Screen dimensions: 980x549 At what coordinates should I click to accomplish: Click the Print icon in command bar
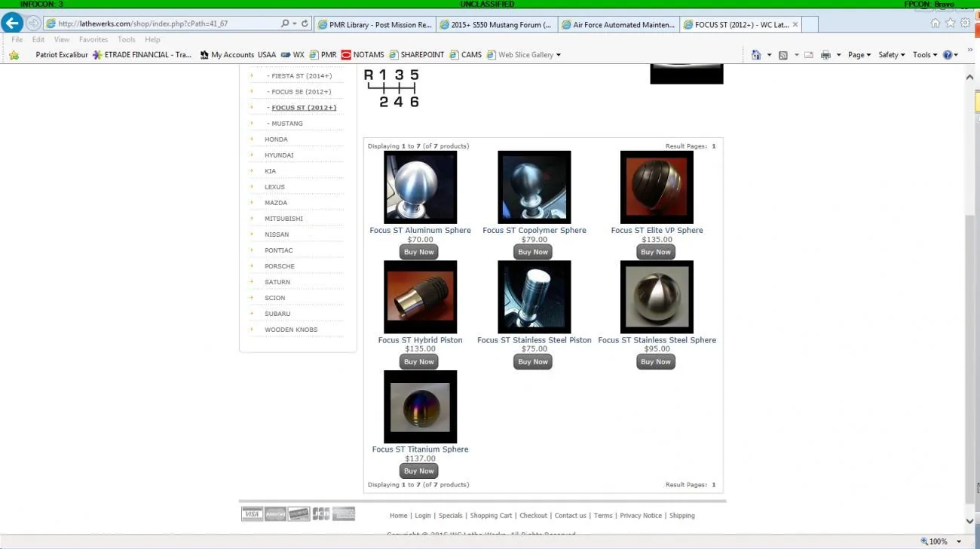coord(825,55)
